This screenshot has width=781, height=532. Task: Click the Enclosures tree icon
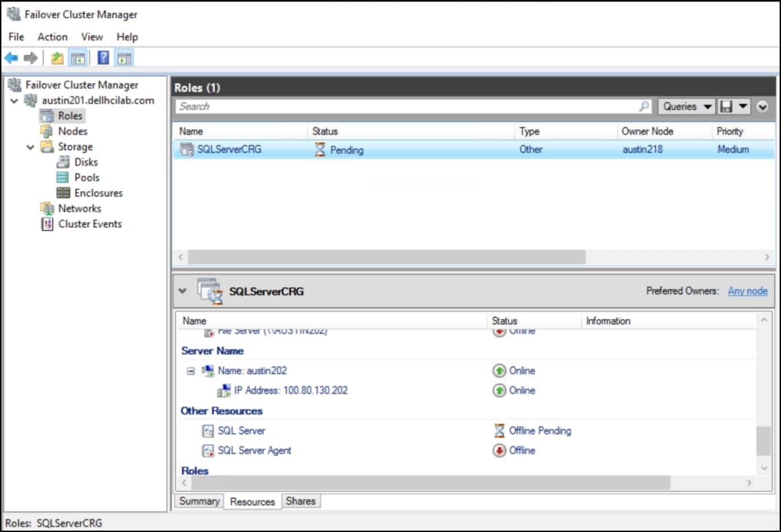(x=63, y=193)
